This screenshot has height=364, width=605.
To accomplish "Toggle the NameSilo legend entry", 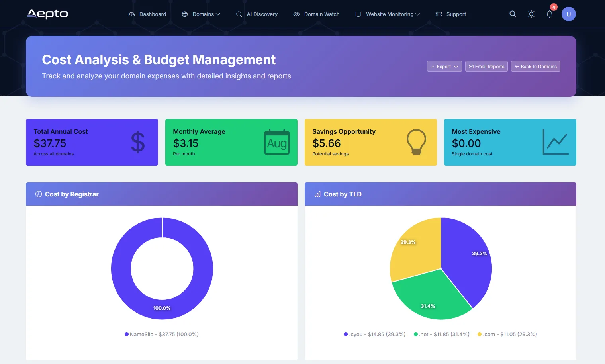I will tap(162, 334).
